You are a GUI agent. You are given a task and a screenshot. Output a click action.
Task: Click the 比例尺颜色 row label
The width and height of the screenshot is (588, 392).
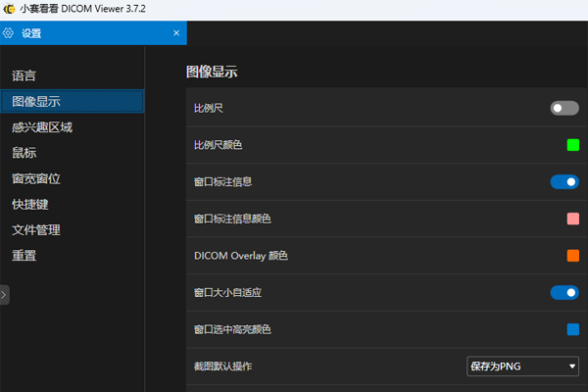218,145
